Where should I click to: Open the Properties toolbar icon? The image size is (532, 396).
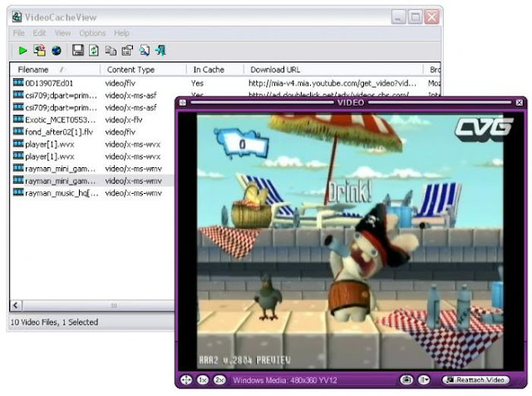(127, 51)
